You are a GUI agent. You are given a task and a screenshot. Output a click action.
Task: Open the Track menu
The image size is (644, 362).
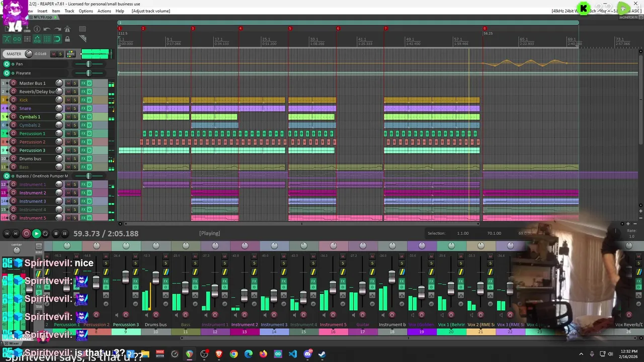69,11
